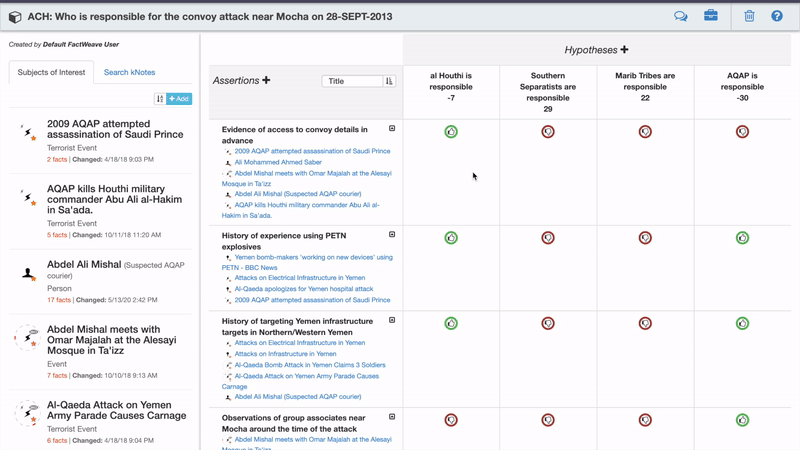Open Attacks on Infrastructure in Yemen link
Screen dimensions: 800x450
point(285,354)
